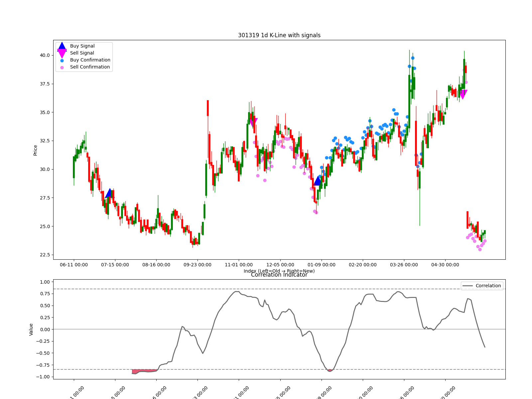Screen dimensions: 532x399
Task: Click the -0.50 correlation tick label
Action: [x=43, y=353]
